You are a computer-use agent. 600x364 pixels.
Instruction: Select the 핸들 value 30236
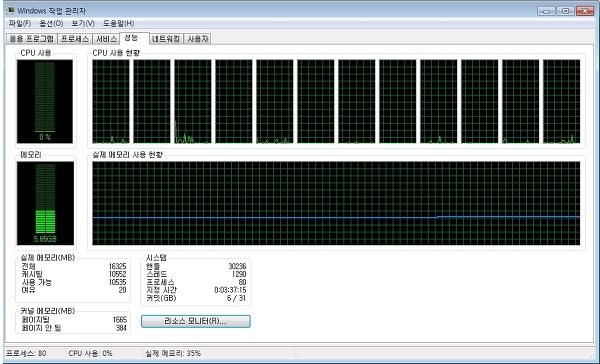coord(237,266)
